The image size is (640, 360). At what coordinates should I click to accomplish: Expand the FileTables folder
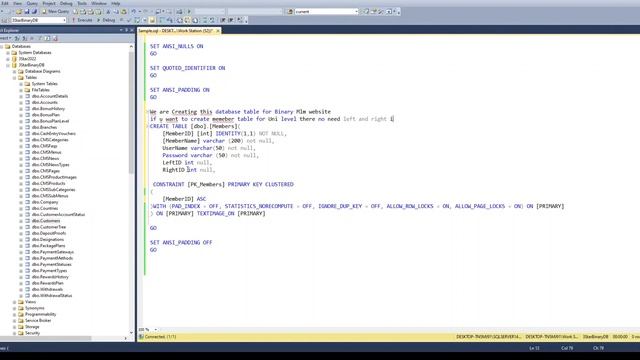pos(21,90)
